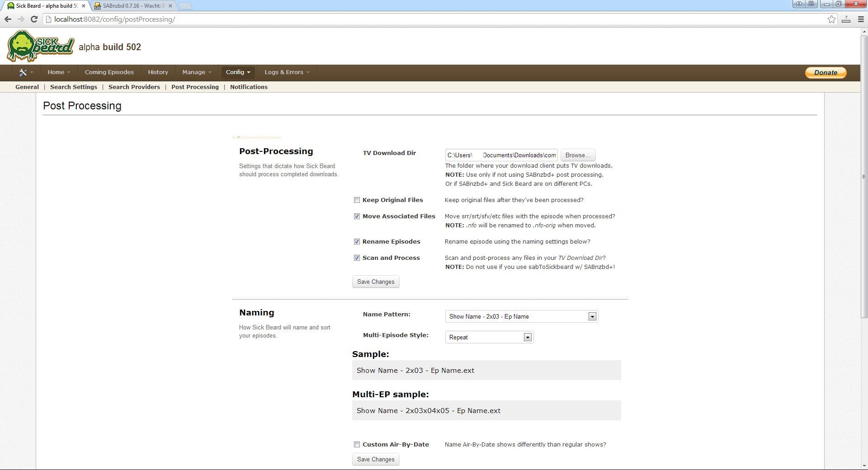Go to Notifications tab
The image size is (868, 470).
(249, 87)
